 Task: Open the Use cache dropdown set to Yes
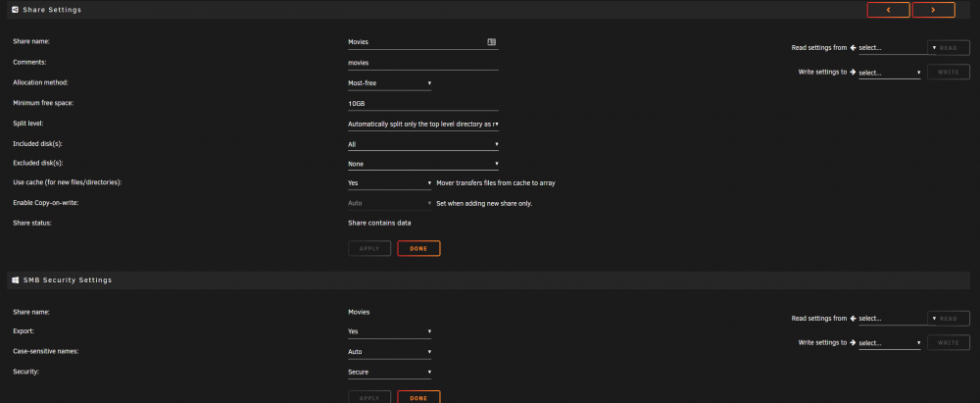click(x=389, y=183)
